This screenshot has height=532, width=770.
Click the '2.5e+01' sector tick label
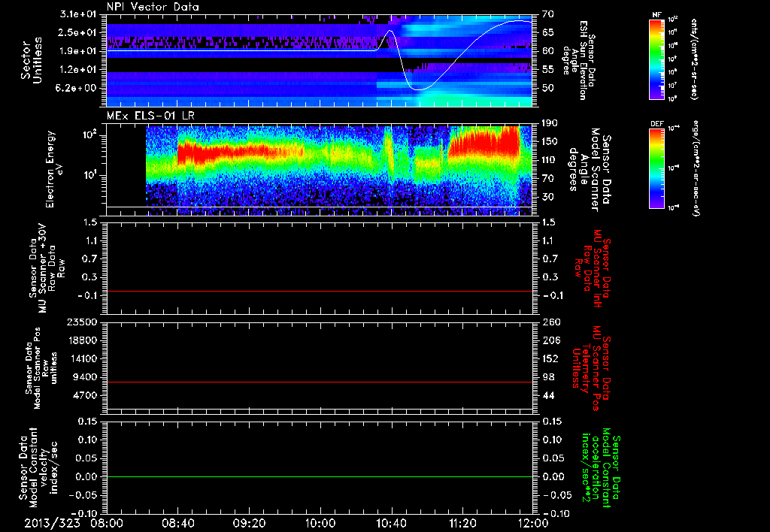point(78,32)
